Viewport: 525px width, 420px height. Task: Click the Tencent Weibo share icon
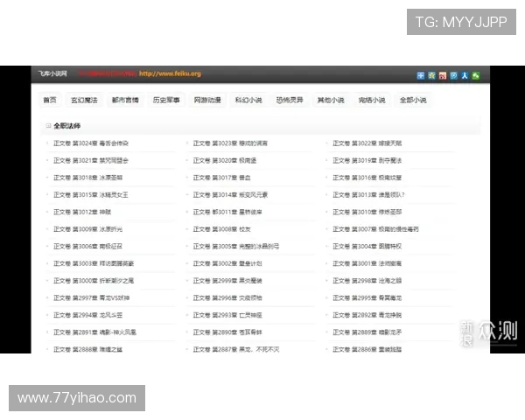coord(453,76)
